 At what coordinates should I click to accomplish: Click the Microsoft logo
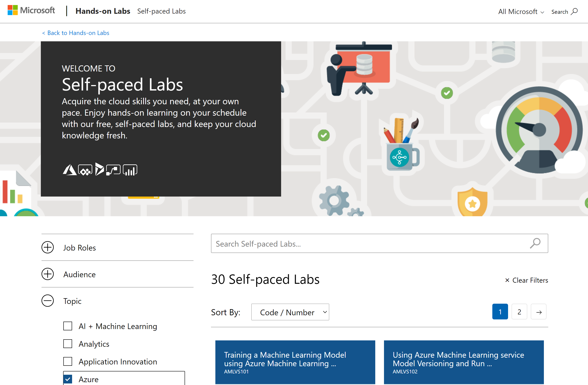31,10
